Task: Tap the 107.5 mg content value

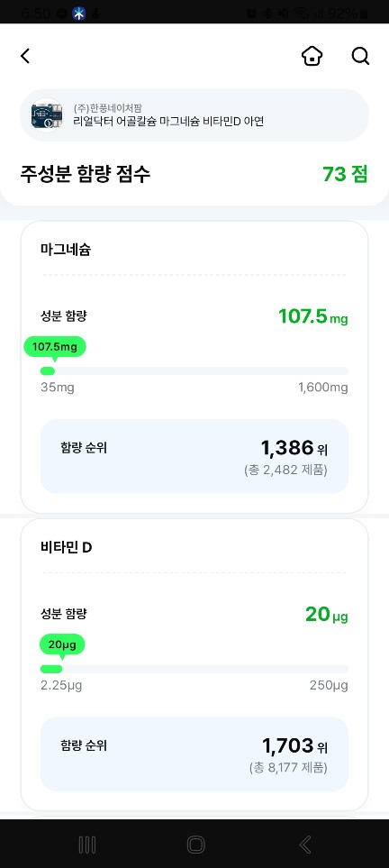Action: [313, 316]
